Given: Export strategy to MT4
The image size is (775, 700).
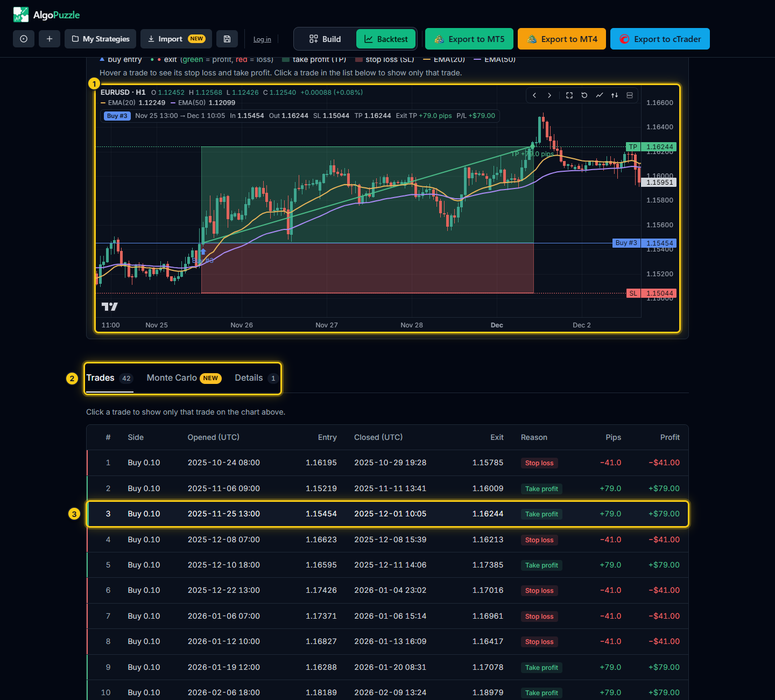Looking at the screenshot, I should (x=562, y=39).
